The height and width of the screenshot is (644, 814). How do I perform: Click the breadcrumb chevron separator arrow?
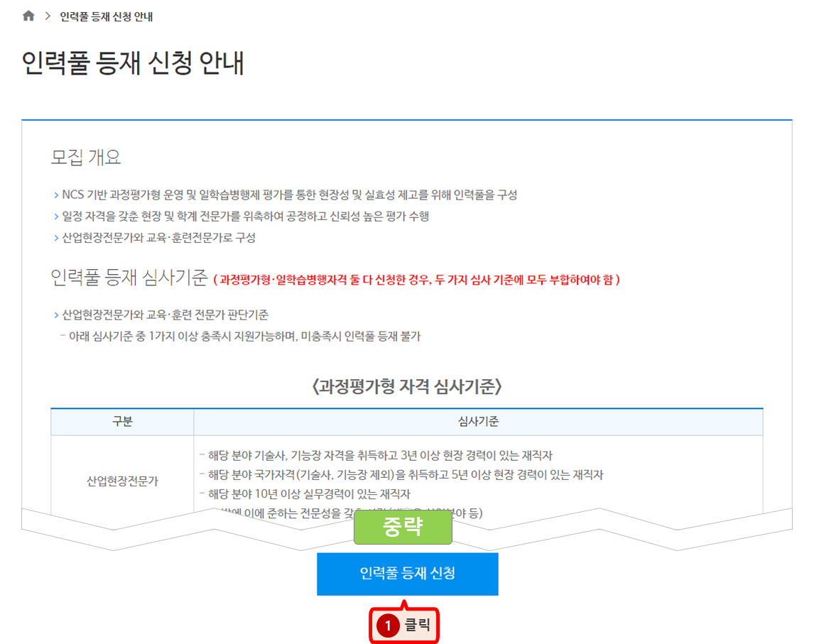[x=48, y=16]
